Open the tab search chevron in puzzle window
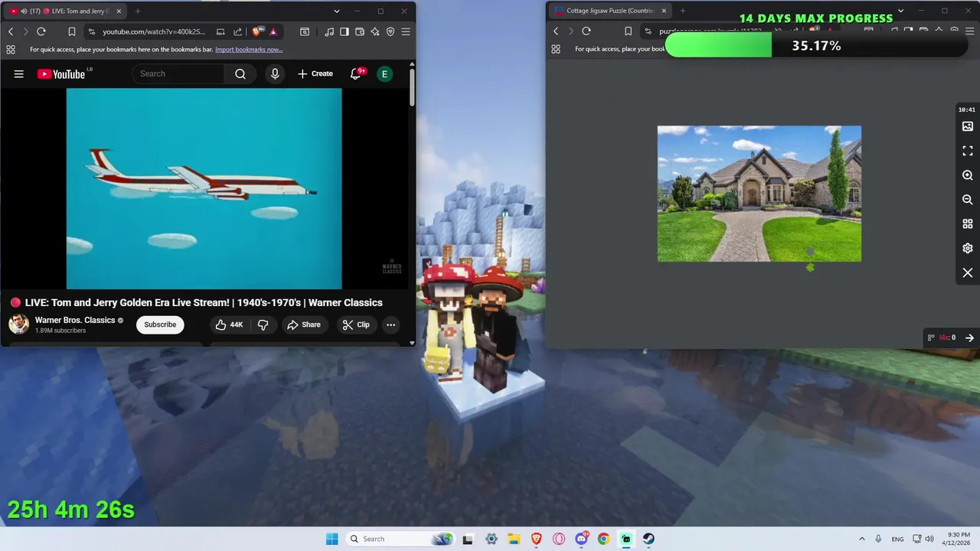 [900, 11]
